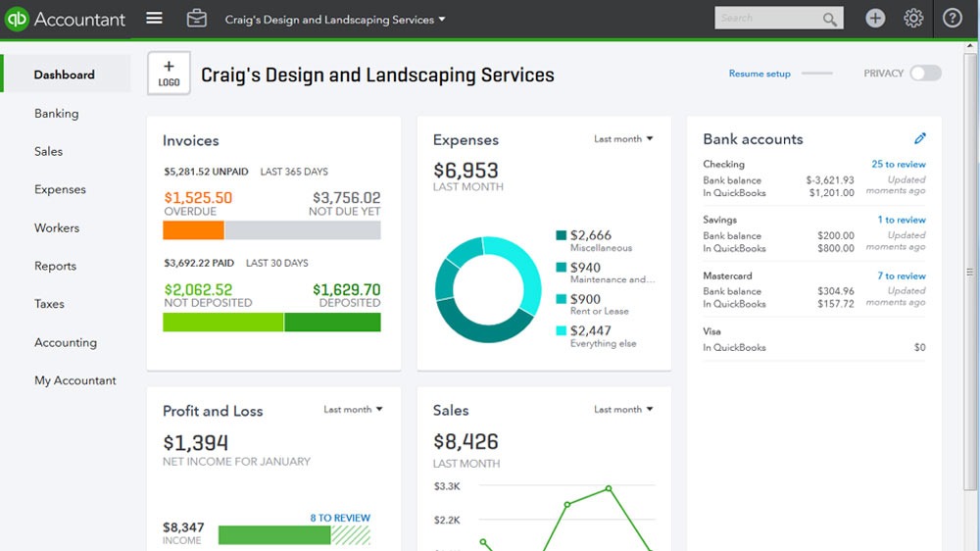Click the Mastercard account name

click(x=727, y=275)
